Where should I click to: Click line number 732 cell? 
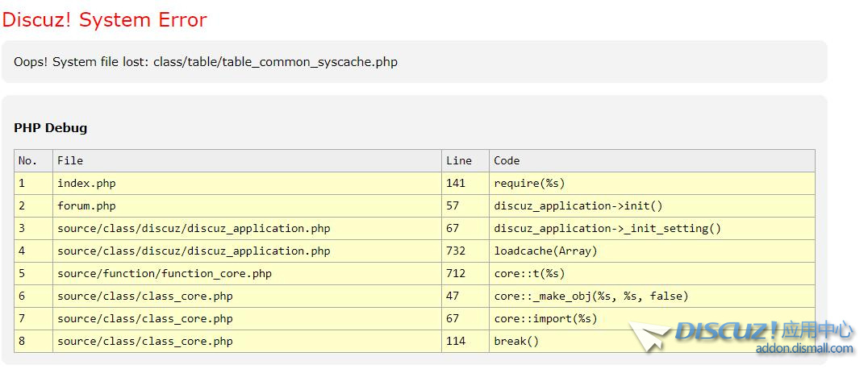(456, 251)
